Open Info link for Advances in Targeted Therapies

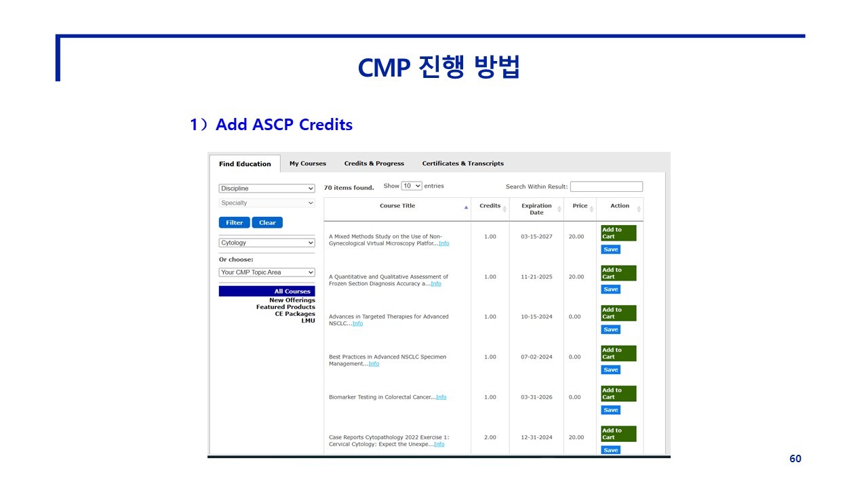point(357,323)
